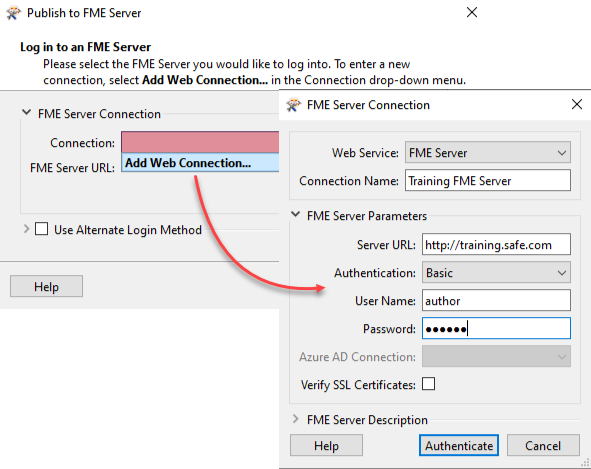Close the Publish to FME Server window

pos(472,12)
